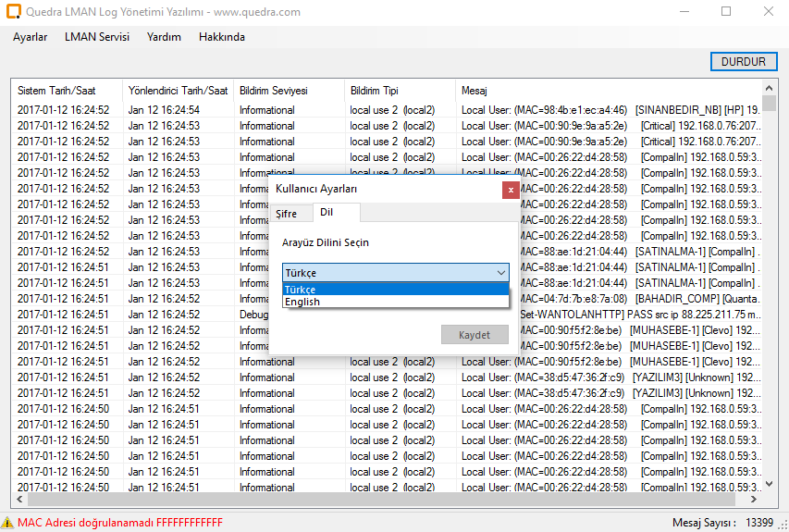Maximize the Quedra LMAN window
This screenshot has height=532, width=789.
(x=726, y=12)
